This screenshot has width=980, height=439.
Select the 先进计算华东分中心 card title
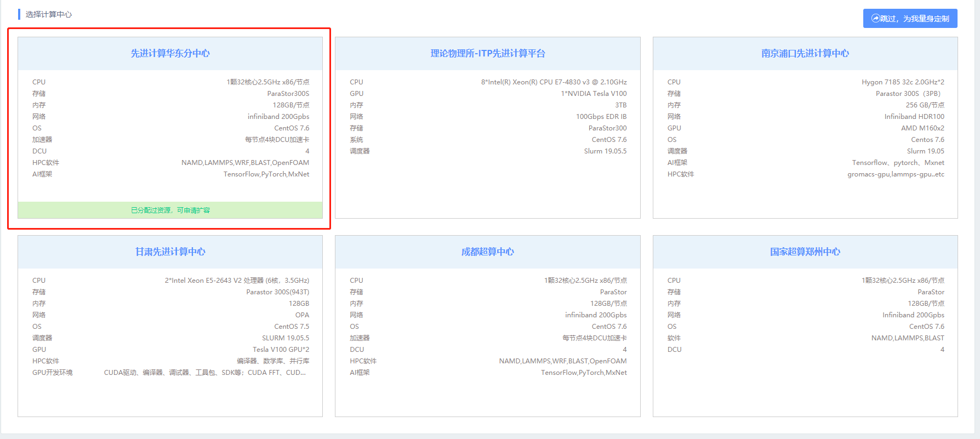pos(170,53)
